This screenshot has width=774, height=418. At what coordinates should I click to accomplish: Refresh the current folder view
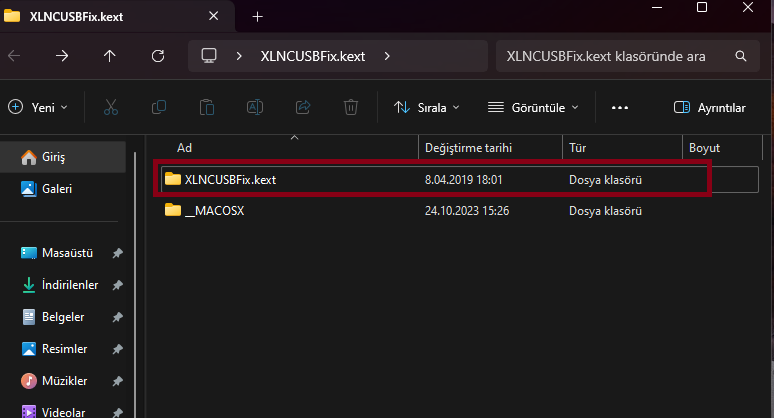point(158,56)
